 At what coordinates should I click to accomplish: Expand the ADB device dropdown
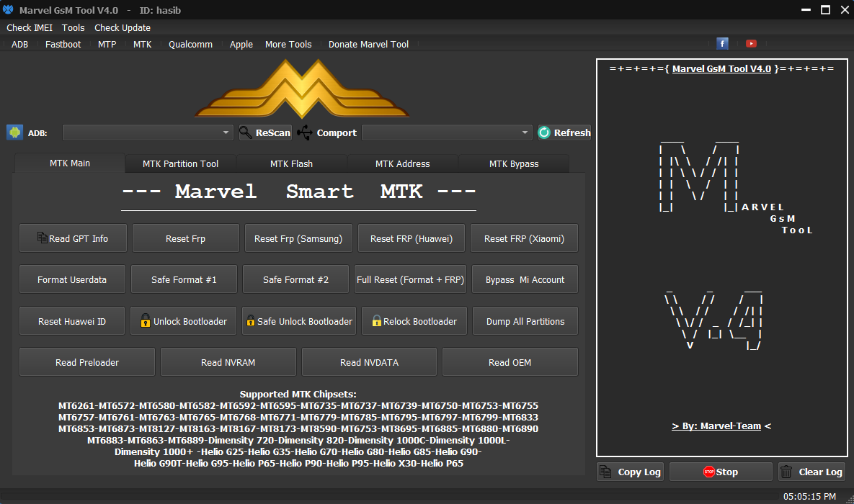coord(226,132)
